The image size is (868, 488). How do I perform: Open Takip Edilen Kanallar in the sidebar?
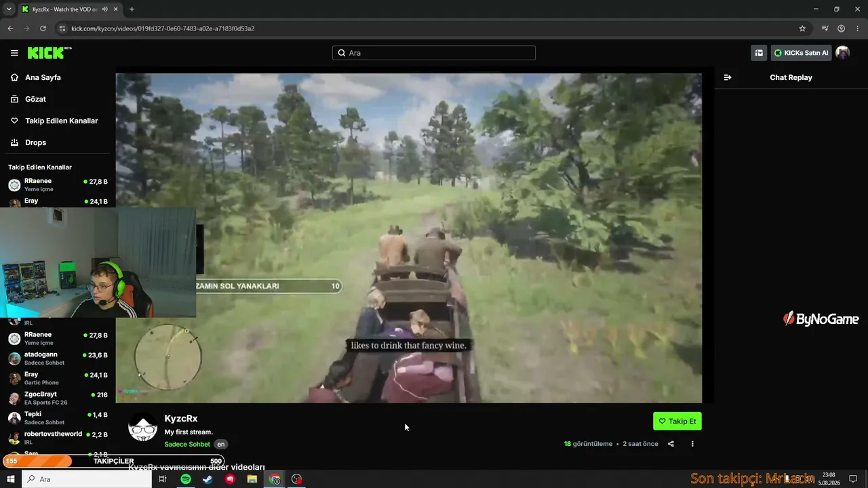pos(56,121)
